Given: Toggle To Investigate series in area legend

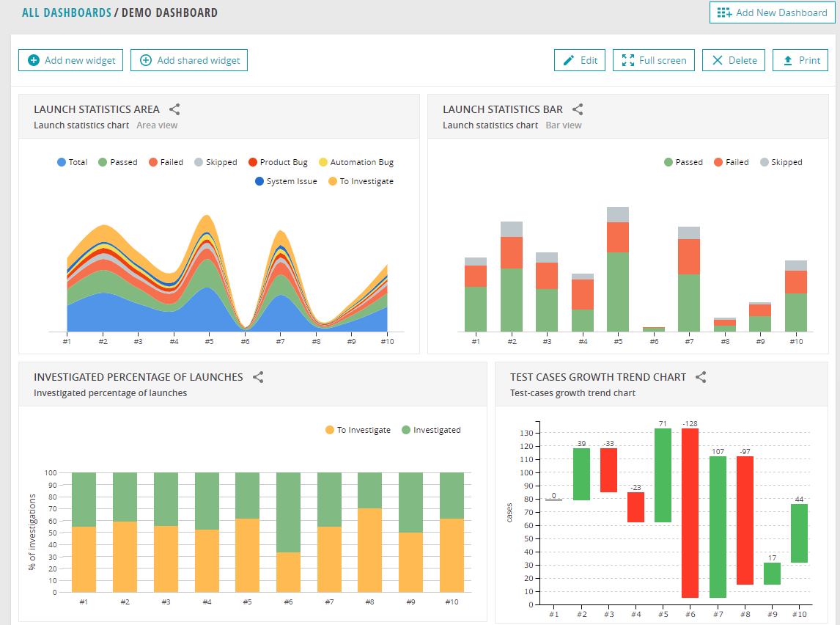Looking at the screenshot, I should pyautogui.click(x=361, y=182).
